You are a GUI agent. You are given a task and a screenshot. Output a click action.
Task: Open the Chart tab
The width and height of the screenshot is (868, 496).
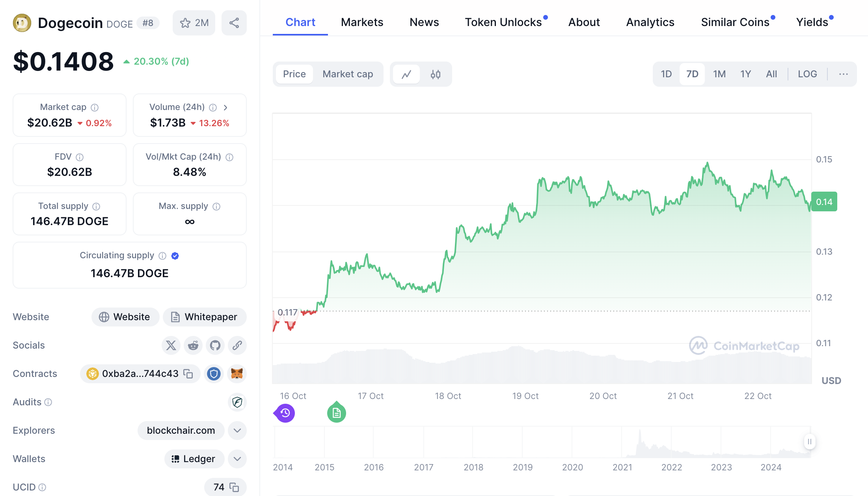tap(300, 22)
